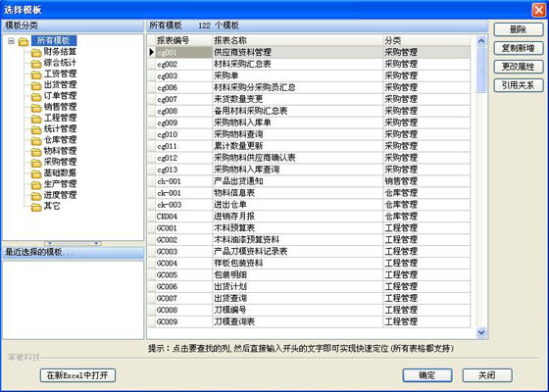Select the row cg007 来货数量变更

pos(310,99)
